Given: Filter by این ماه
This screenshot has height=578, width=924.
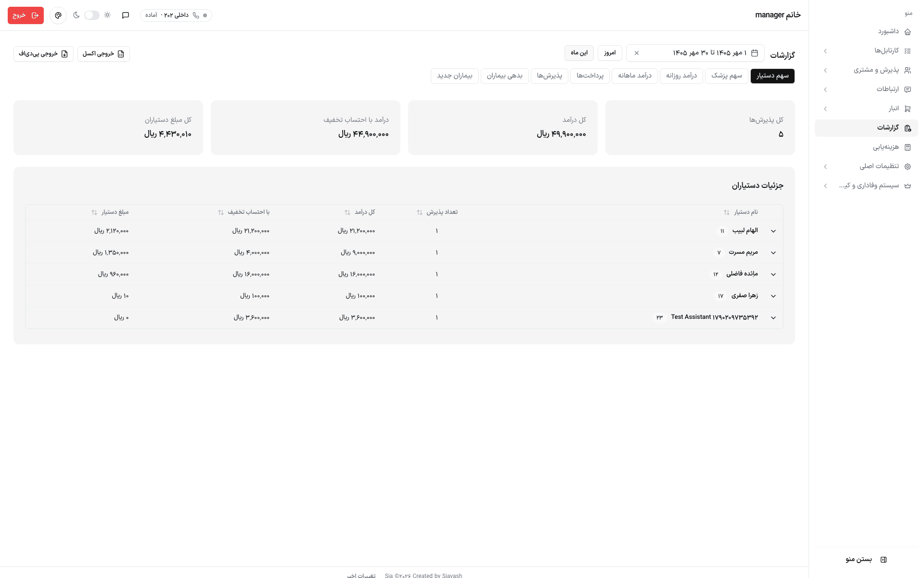Looking at the screenshot, I should point(579,53).
